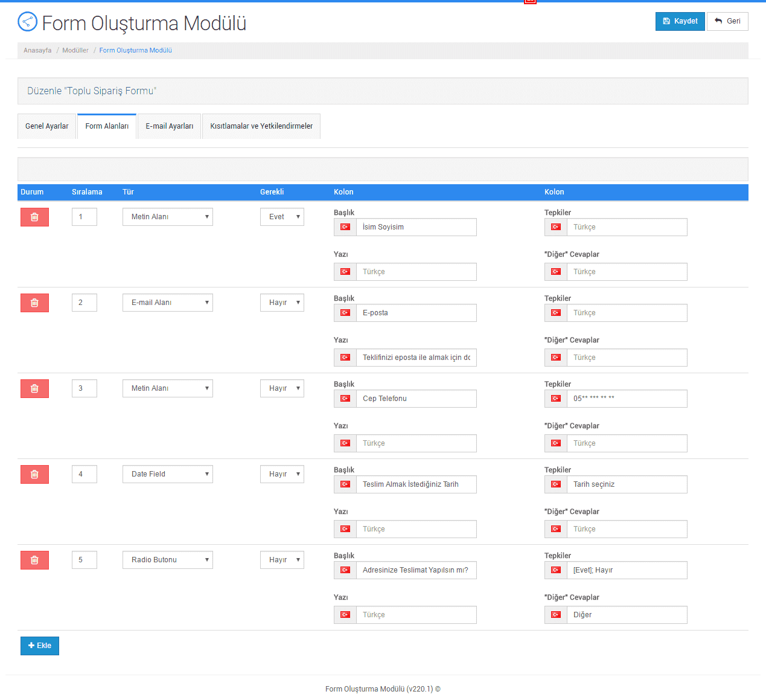Focus the order number field showing 1
The height and width of the screenshot is (700, 766).
(x=85, y=217)
